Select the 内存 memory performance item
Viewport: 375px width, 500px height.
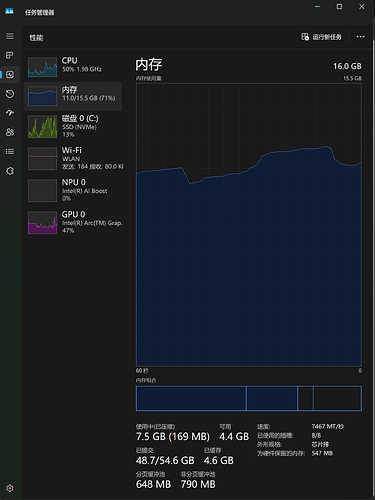[x=73, y=96]
